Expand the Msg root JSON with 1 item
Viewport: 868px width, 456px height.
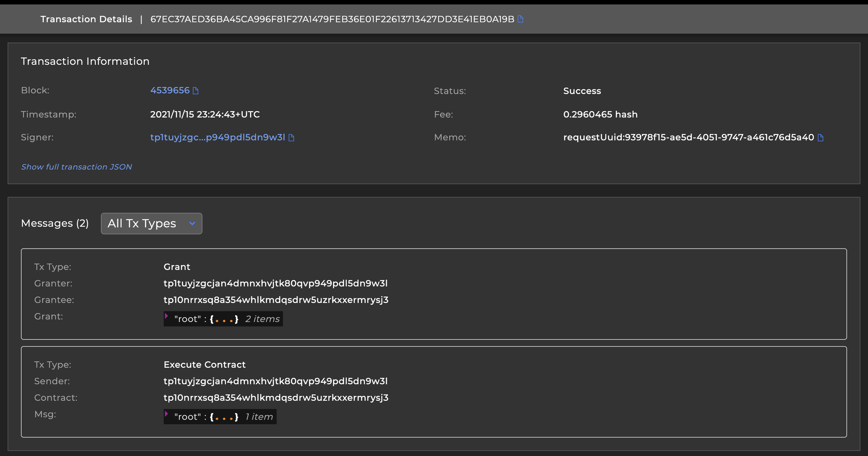tap(167, 414)
